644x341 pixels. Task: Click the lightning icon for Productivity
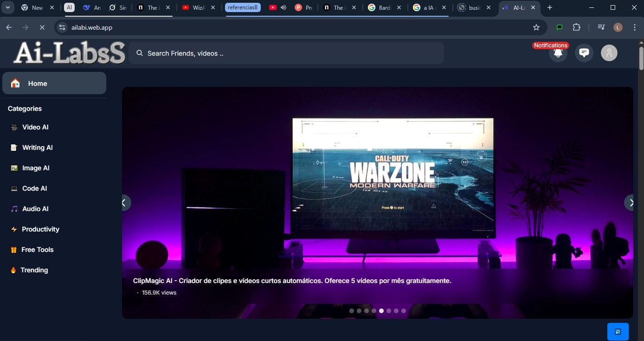click(14, 229)
